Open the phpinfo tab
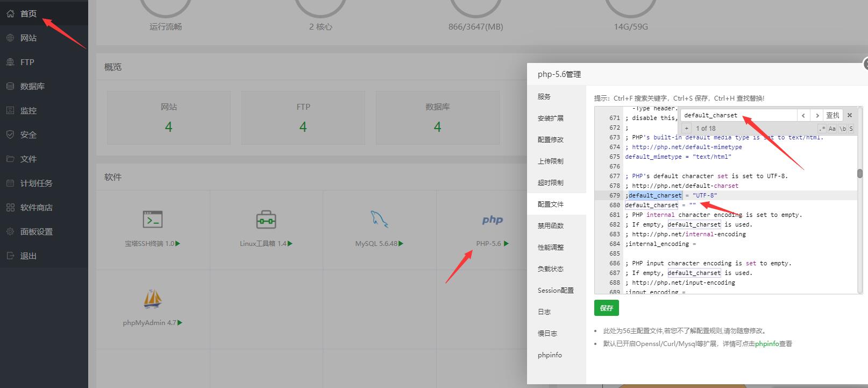The height and width of the screenshot is (388, 868). (557, 355)
